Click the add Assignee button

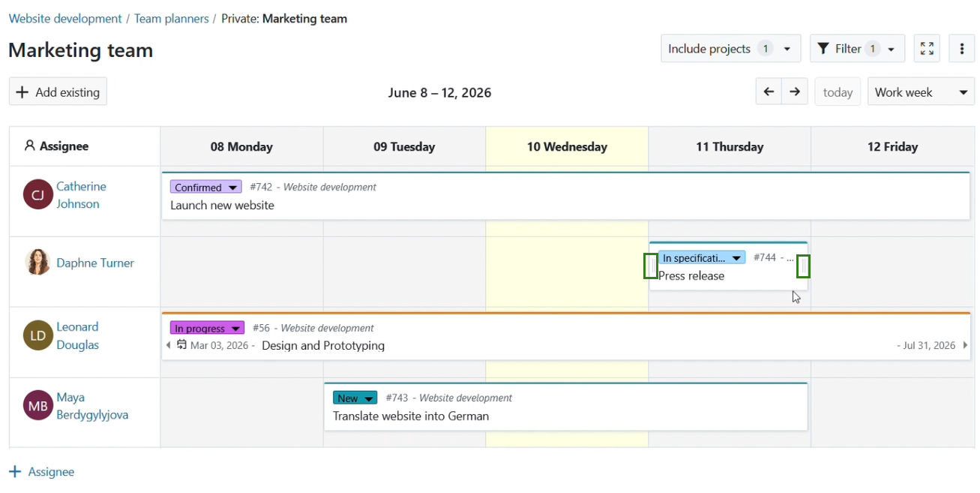42,472
